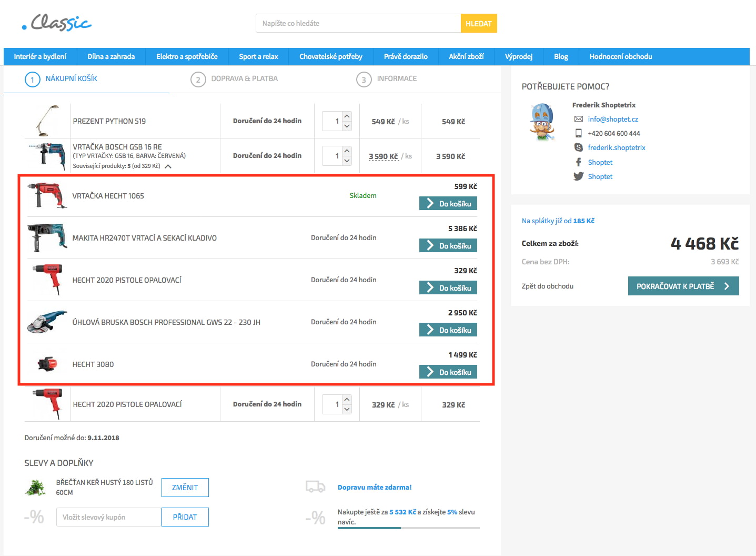Click the HLEDAT search button
Image resolution: width=756 pixels, height=556 pixels.
[479, 23]
